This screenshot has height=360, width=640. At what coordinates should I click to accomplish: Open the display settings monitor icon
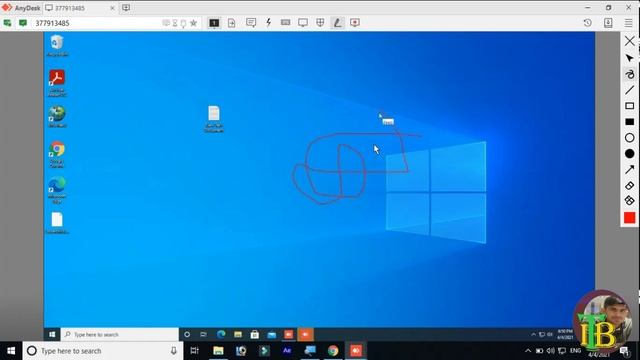[x=303, y=23]
